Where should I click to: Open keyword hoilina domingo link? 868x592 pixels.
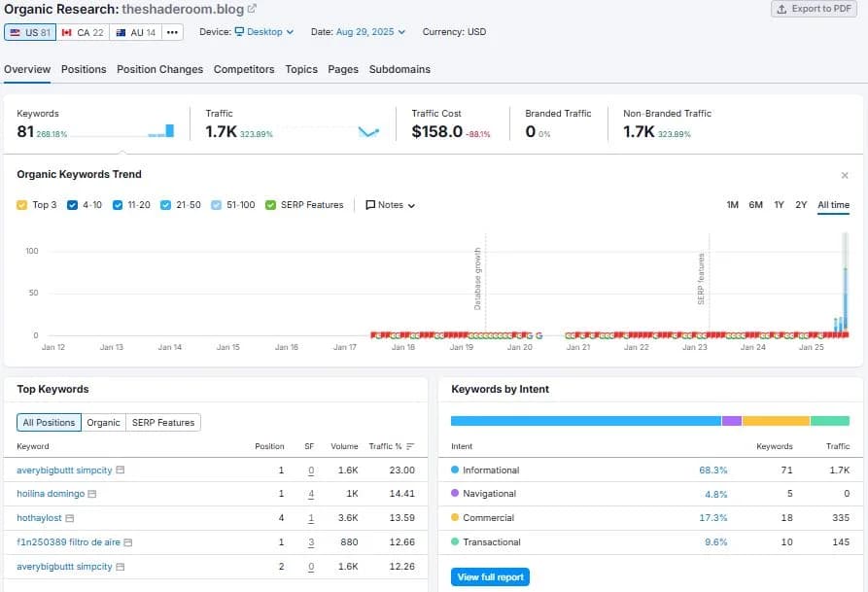51,494
